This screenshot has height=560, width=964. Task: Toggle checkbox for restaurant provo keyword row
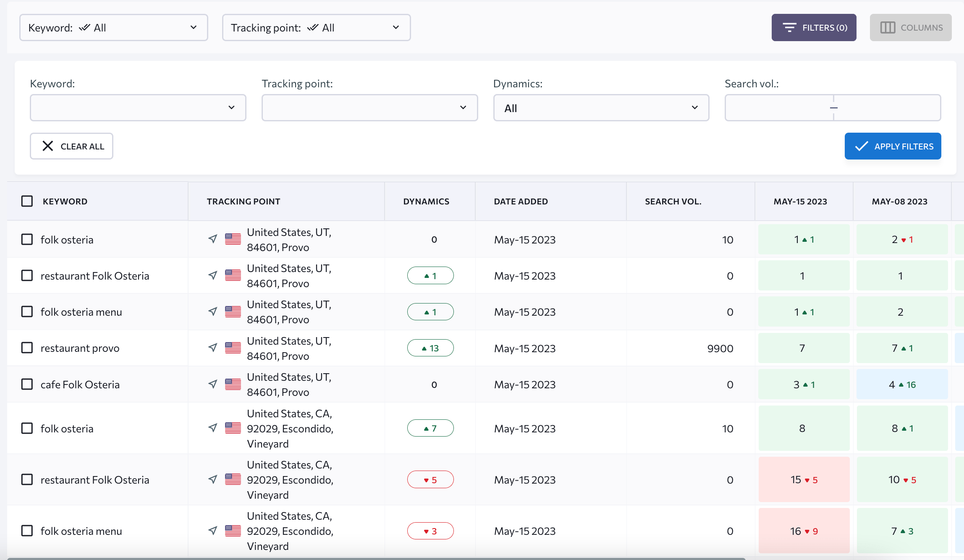(x=27, y=347)
